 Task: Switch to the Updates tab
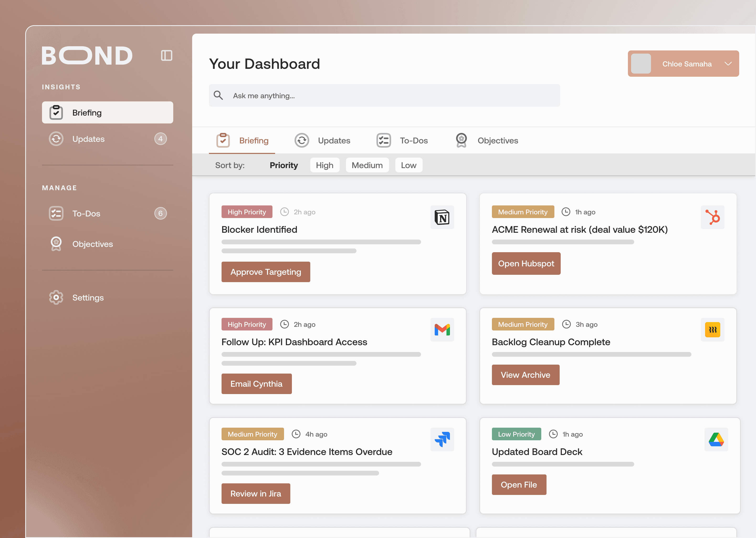[334, 141]
